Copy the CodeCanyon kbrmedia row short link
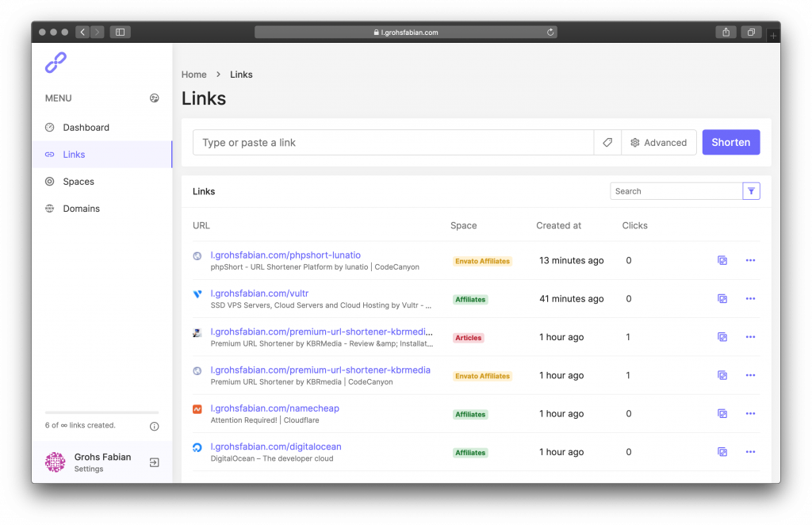812x525 pixels. click(x=722, y=375)
